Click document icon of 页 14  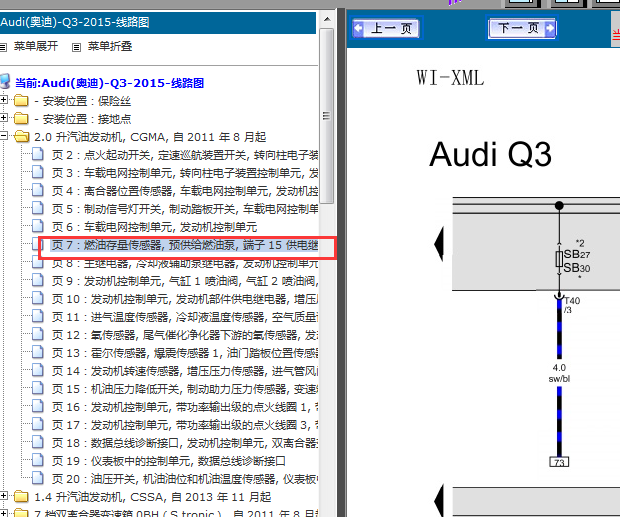pos(38,370)
